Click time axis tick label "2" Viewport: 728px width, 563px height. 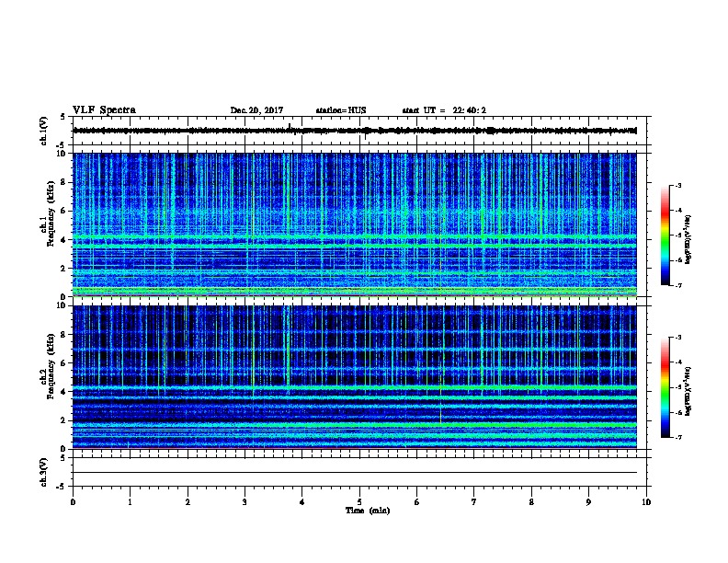[x=188, y=502]
